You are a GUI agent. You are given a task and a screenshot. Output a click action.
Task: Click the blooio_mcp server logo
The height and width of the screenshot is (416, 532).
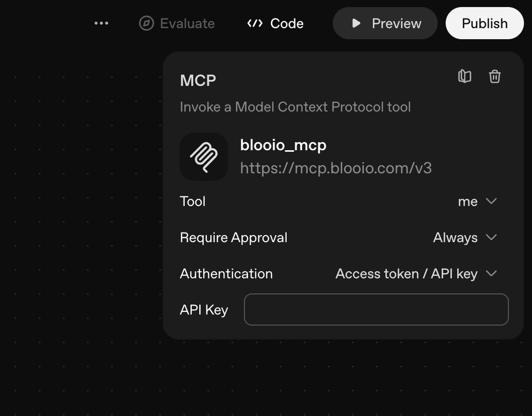(204, 156)
